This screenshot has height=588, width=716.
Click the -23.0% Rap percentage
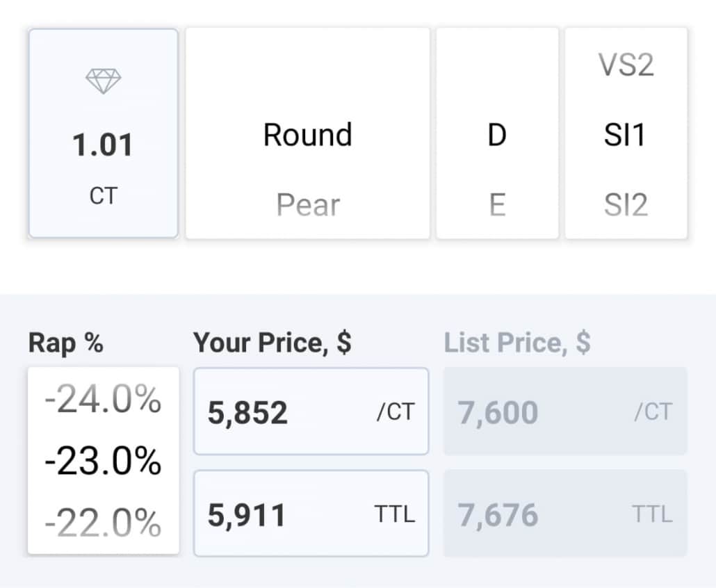coord(103,462)
